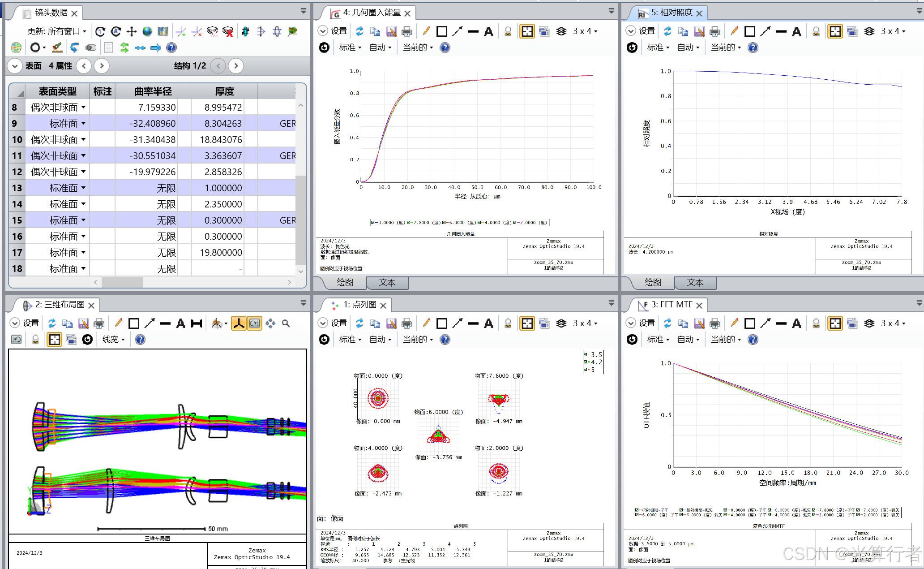Select the 3: FFT MTF window tab

click(x=671, y=305)
